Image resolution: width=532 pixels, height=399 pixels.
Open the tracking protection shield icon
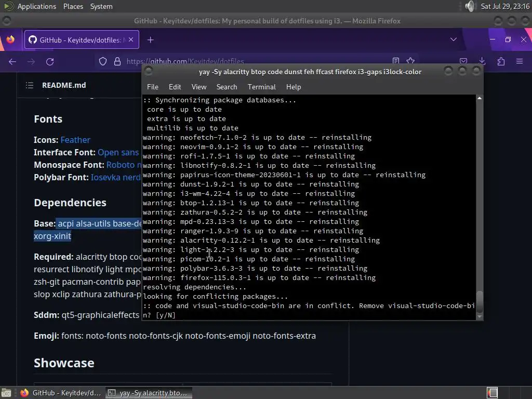coord(103,61)
